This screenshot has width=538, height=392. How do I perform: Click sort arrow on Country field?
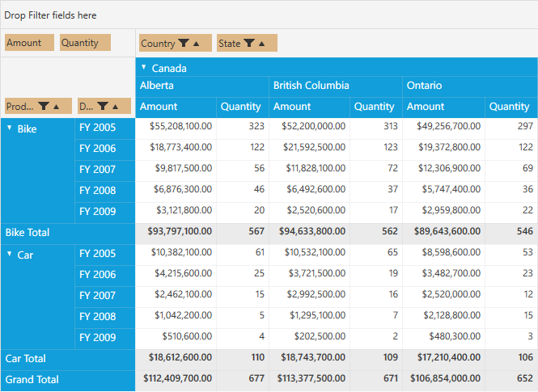[197, 44]
